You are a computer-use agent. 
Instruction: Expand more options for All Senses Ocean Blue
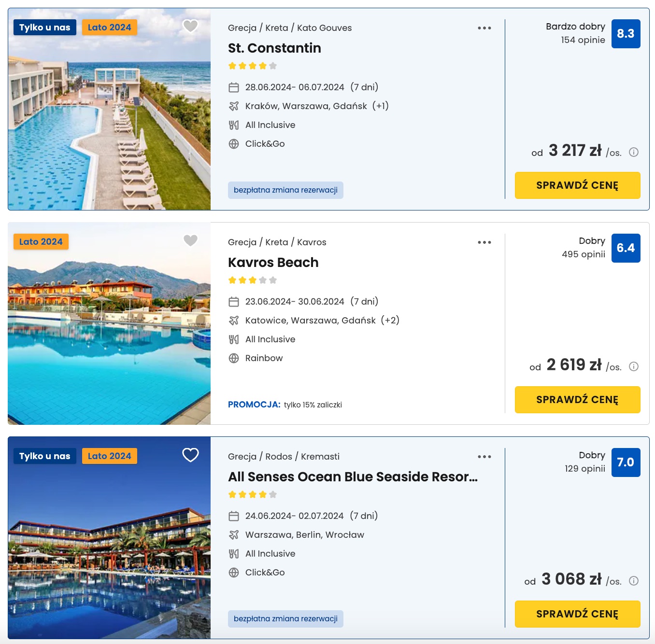[x=484, y=457]
